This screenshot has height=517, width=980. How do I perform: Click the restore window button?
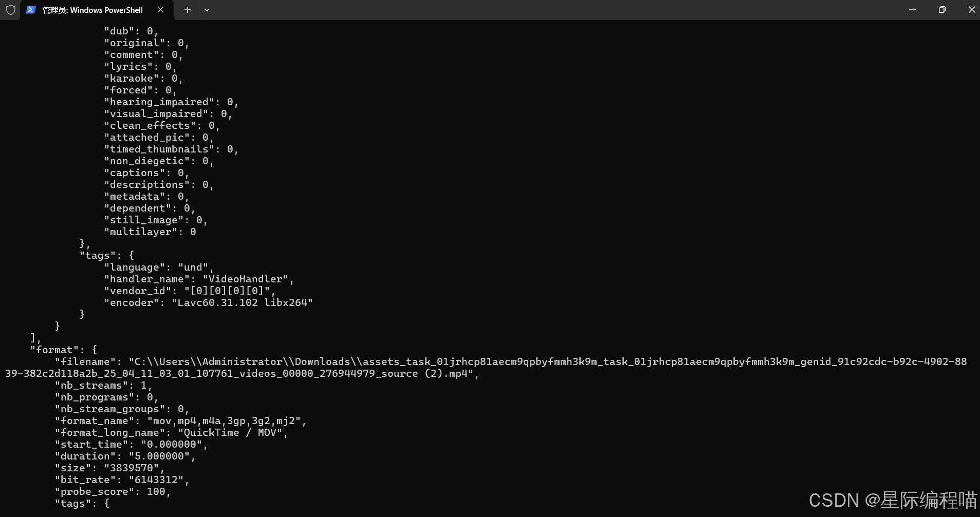click(942, 9)
